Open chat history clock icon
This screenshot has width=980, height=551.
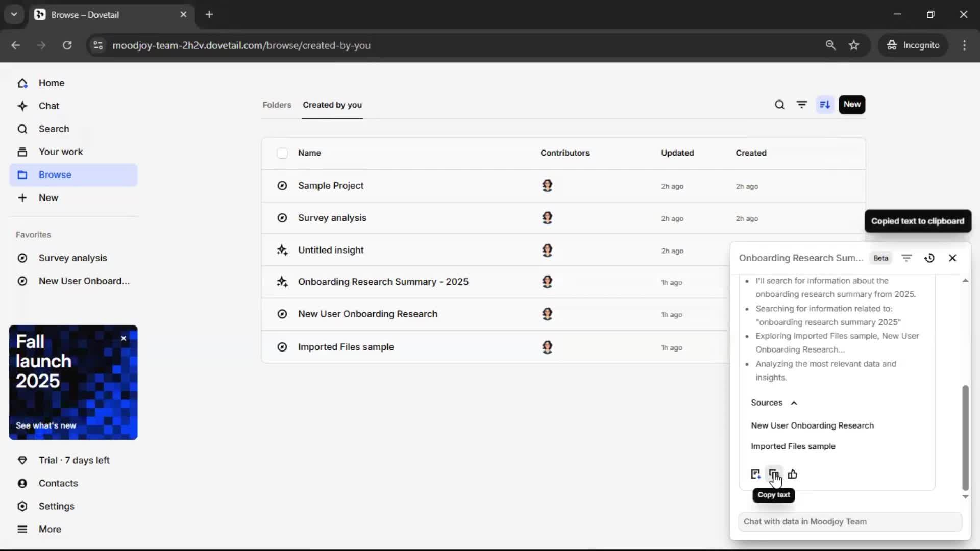[929, 258]
